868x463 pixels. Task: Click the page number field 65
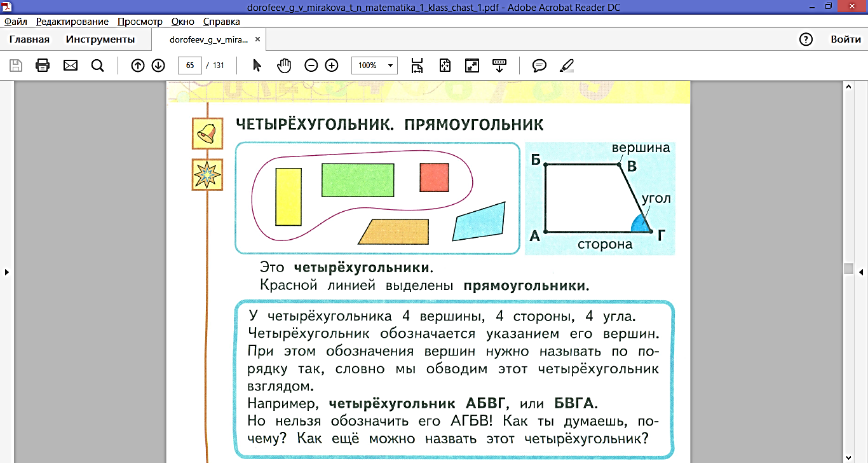(x=190, y=65)
